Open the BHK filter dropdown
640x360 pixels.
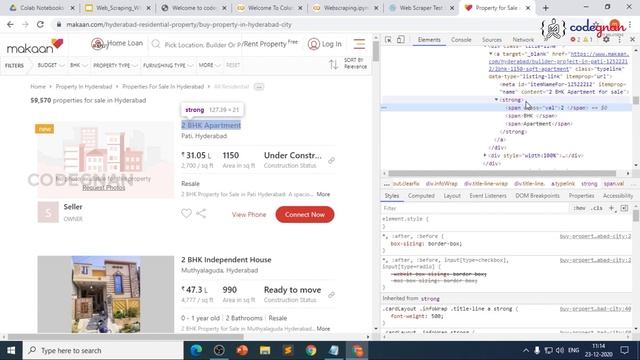point(78,65)
